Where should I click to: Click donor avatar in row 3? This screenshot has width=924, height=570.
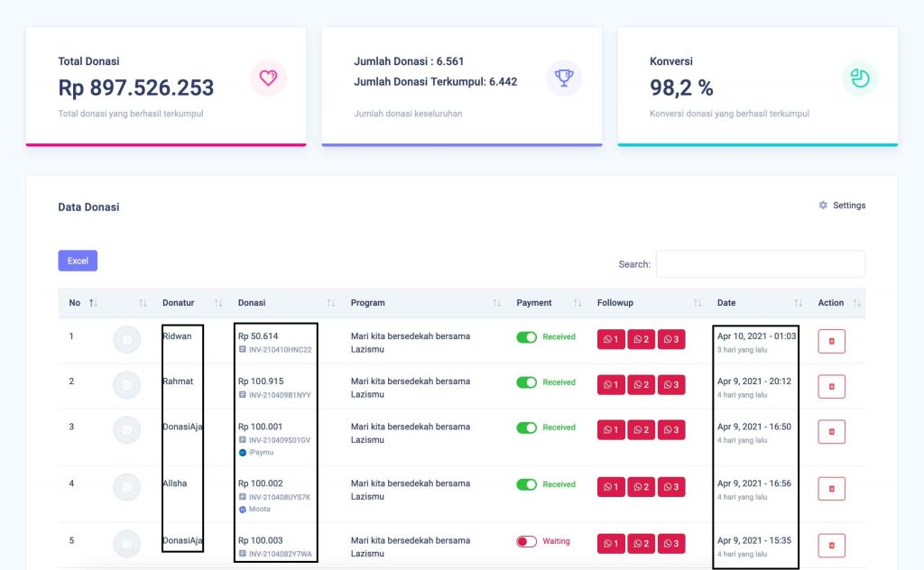pyautogui.click(x=126, y=430)
